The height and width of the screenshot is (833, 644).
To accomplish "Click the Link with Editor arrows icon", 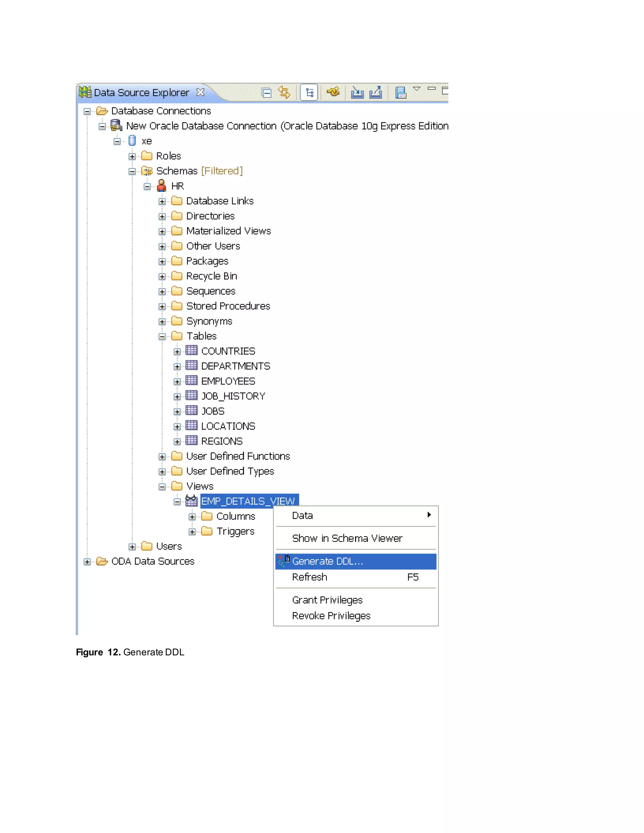I will click(284, 92).
